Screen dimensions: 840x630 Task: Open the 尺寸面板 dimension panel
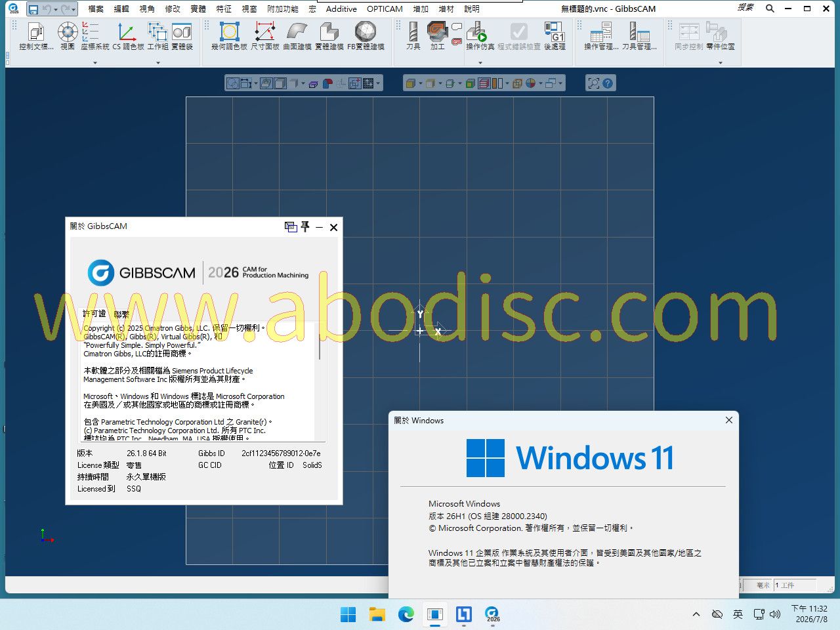(265, 36)
